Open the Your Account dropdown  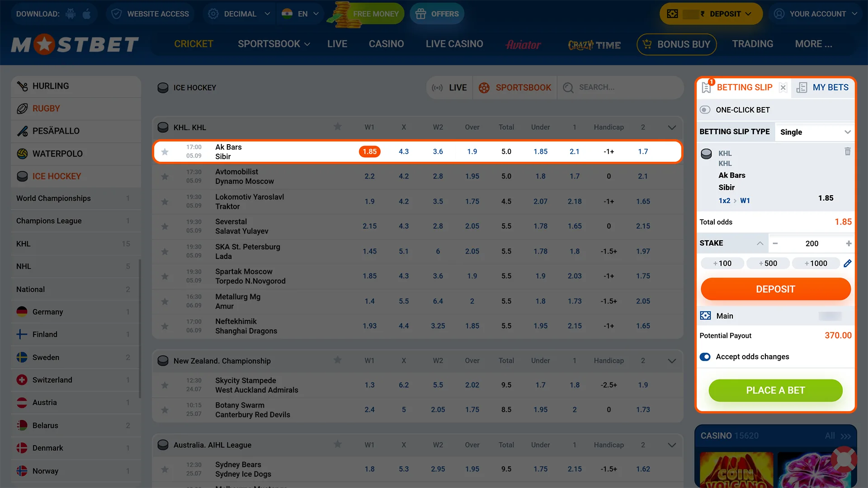point(815,14)
